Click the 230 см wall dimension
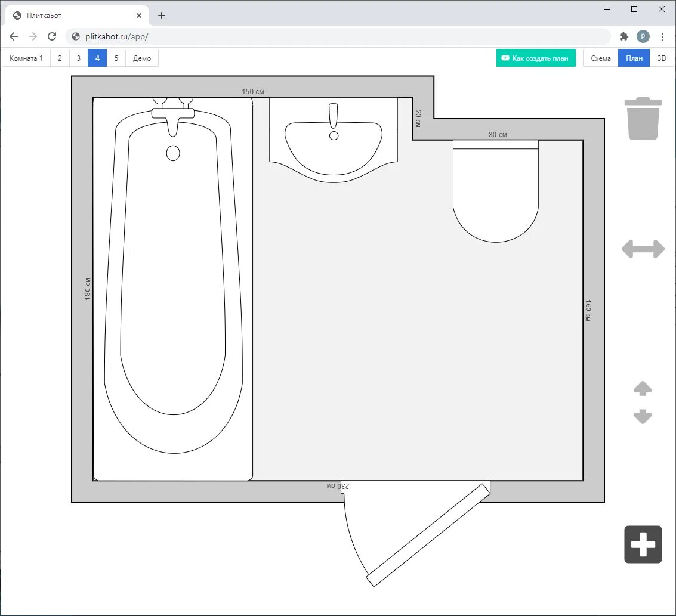The height and width of the screenshot is (616, 676). (x=338, y=486)
